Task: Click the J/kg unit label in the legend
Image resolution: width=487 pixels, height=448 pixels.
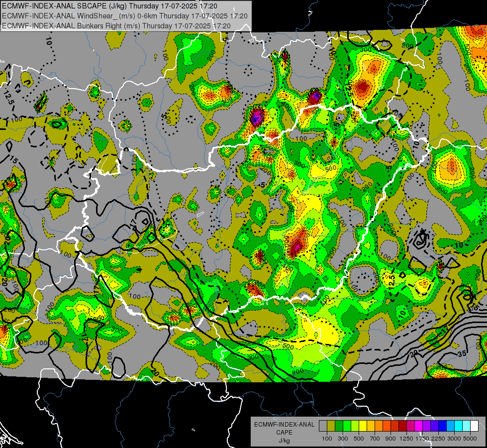Action: 284,441
